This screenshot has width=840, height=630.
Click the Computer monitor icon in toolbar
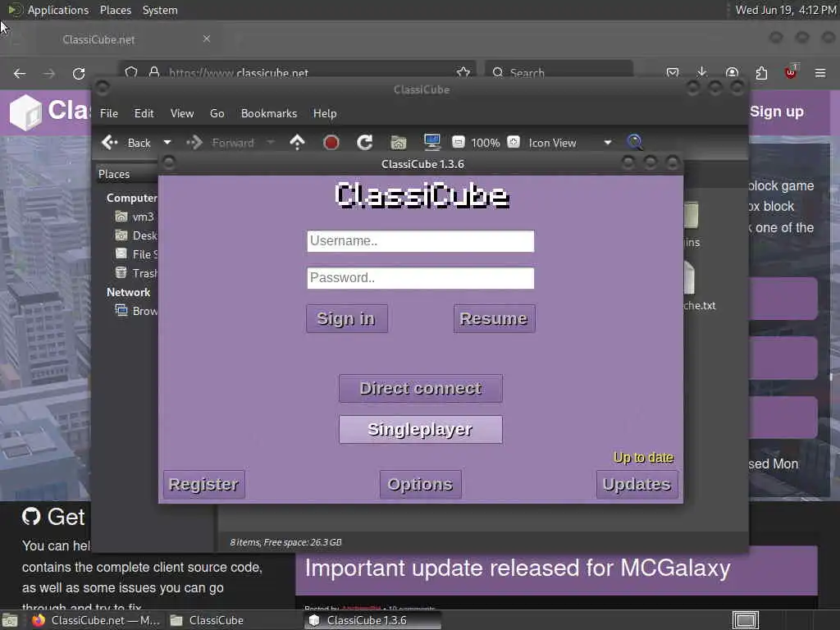(x=431, y=142)
